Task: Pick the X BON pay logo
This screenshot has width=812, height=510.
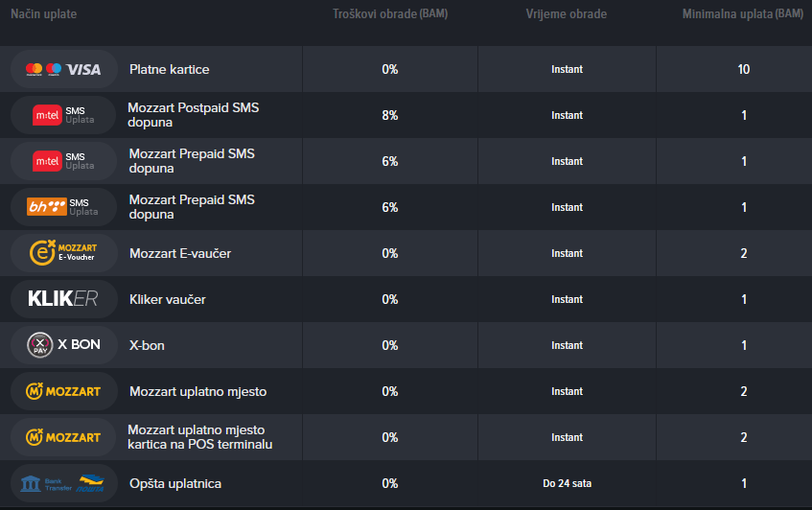Action: (x=63, y=345)
